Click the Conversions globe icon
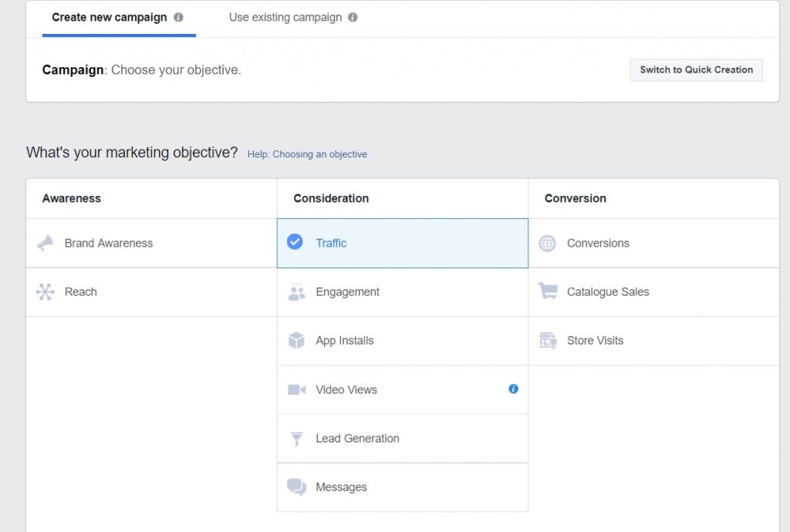Screen dimensions: 790x532 [548, 242]
